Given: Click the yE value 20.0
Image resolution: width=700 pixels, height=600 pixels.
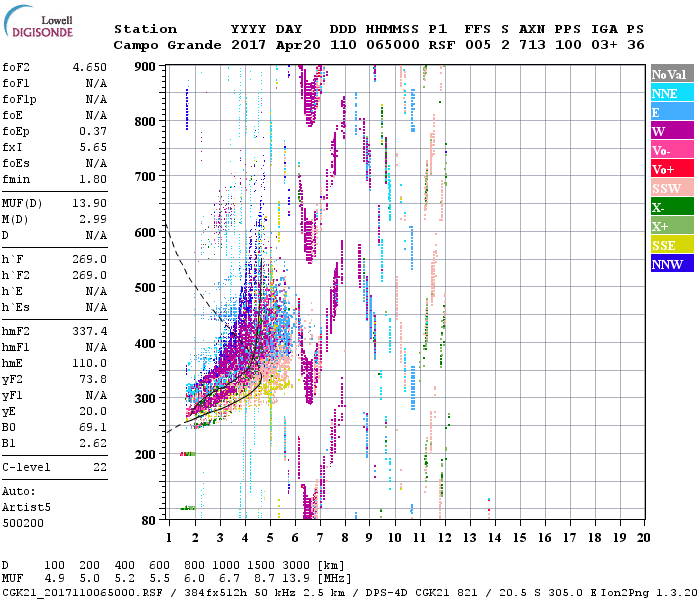Looking at the screenshot, I should click(93, 412).
